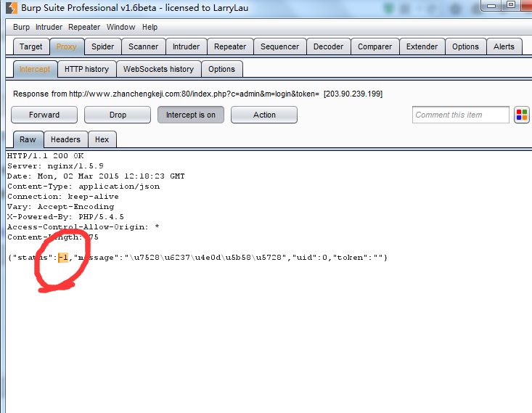The width and height of the screenshot is (532, 413).
Task: Click the Server: nginx/1.5.9 header line
Action: tap(55, 166)
